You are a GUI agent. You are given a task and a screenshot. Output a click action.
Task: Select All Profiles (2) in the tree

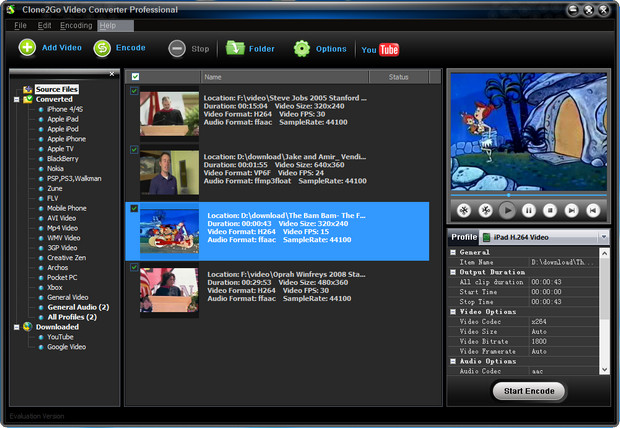pos(72,317)
